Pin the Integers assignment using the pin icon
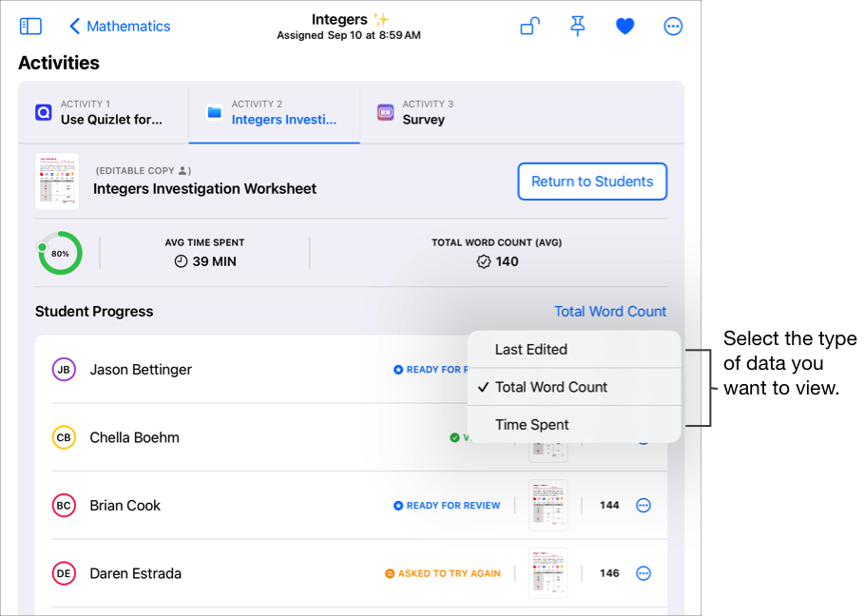The width and height of the screenshot is (865, 616). [577, 26]
